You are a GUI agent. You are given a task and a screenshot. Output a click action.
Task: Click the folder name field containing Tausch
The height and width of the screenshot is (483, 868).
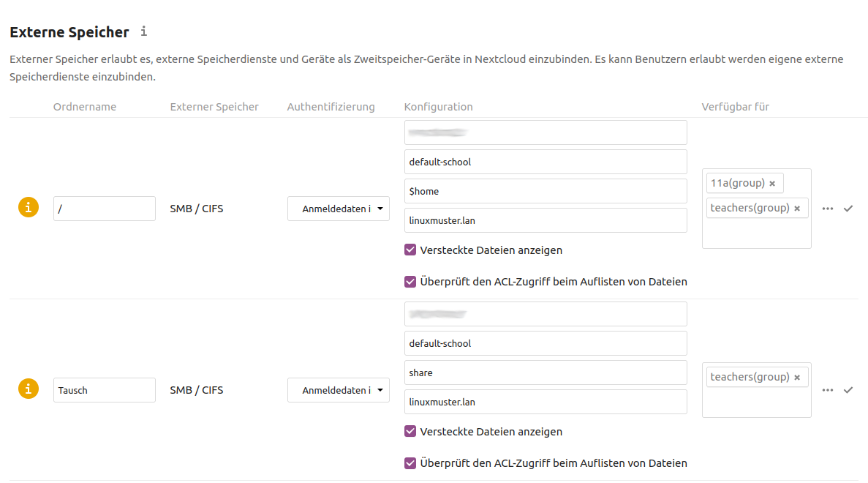coord(104,391)
